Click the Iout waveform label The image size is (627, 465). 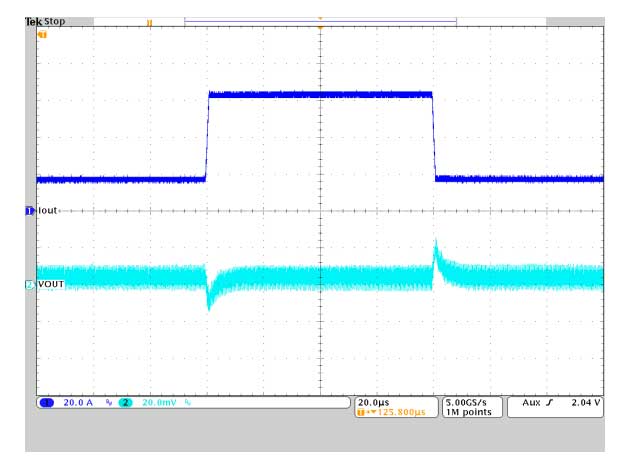click(49, 210)
